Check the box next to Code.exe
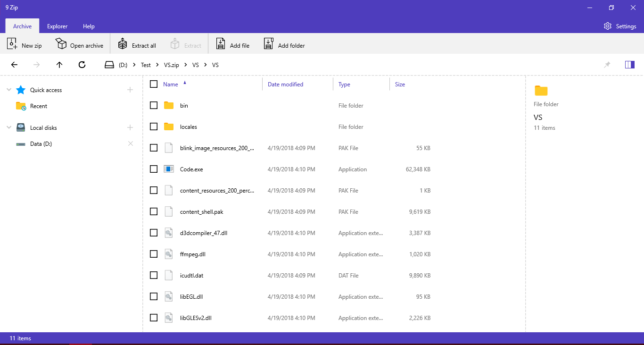Image resolution: width=644 pixels, height=345 pixels. tap(154, 169)
